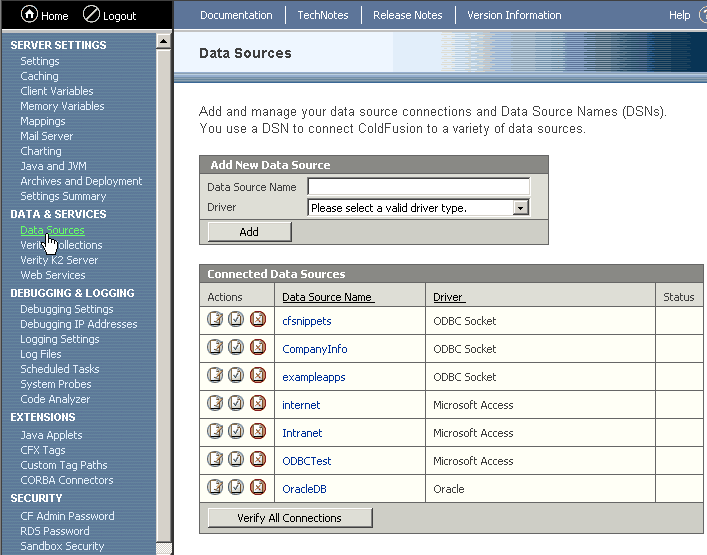The height and width of the screenshot is (555, 707).
Task: Click the edit icon for OracleDB
Action: [x=215, y=488]
